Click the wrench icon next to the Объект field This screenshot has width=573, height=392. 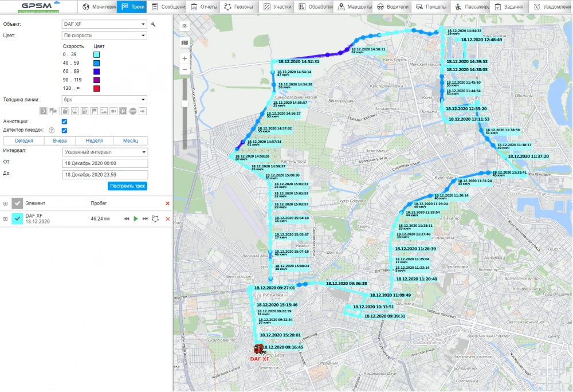tap(153, 24)
